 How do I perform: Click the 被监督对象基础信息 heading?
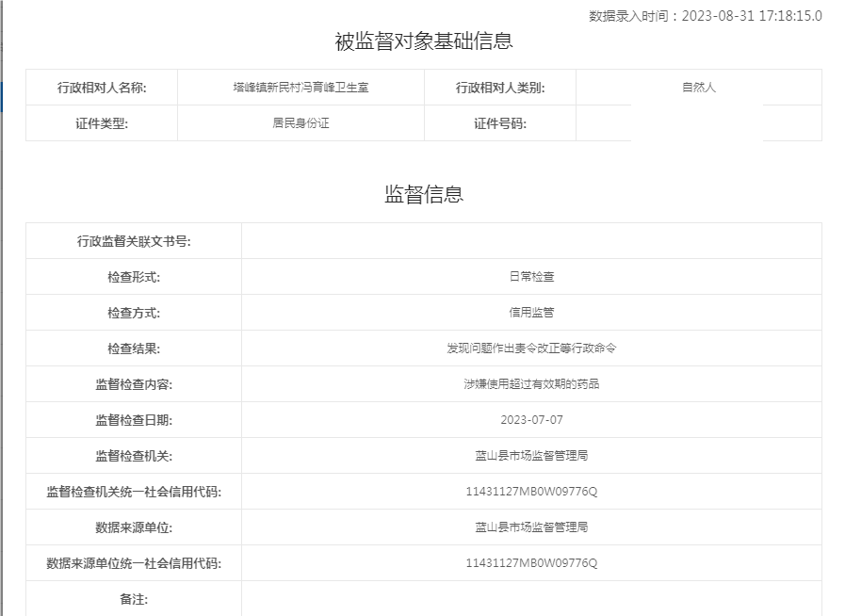pos(423,41)
